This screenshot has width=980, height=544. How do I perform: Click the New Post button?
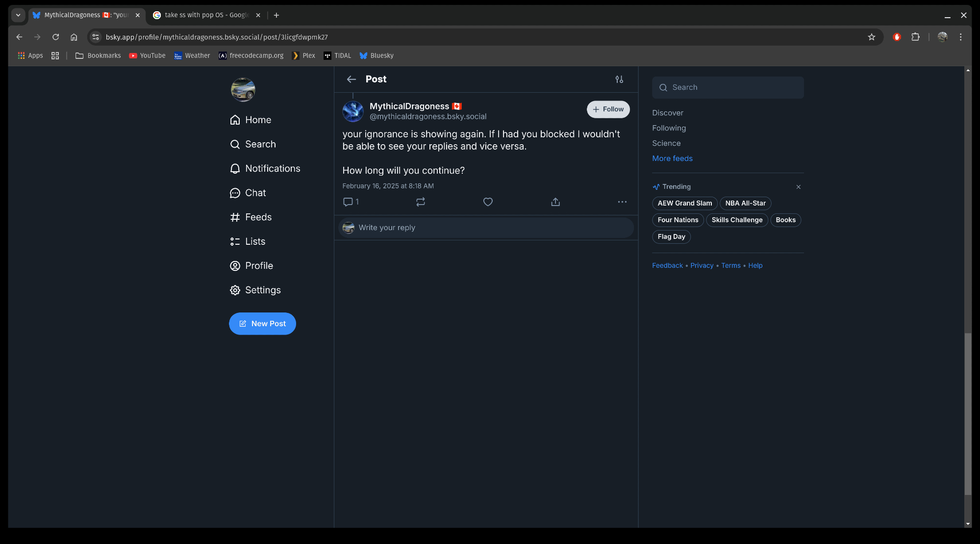coord(262,323)
